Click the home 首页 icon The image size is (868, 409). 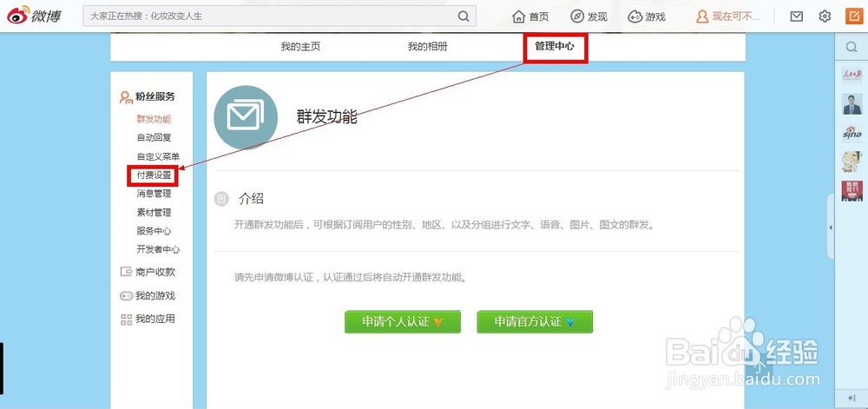pos(519,16)
